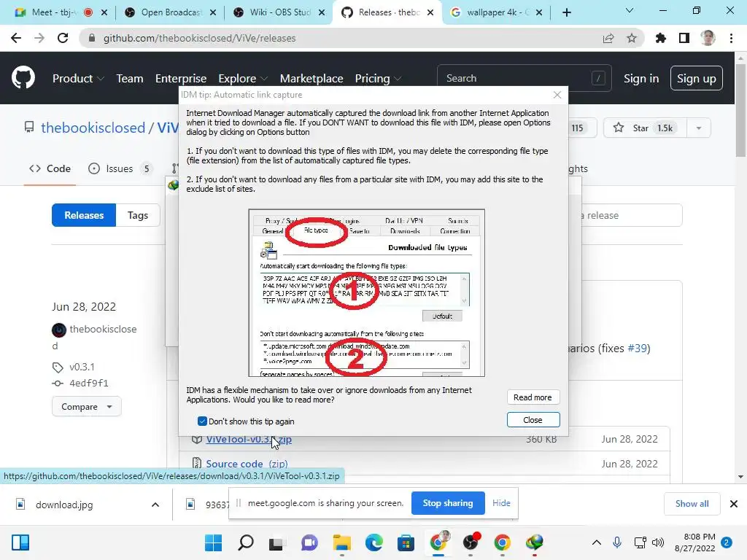Toggle the browser side panel icon

click(684, 38)
